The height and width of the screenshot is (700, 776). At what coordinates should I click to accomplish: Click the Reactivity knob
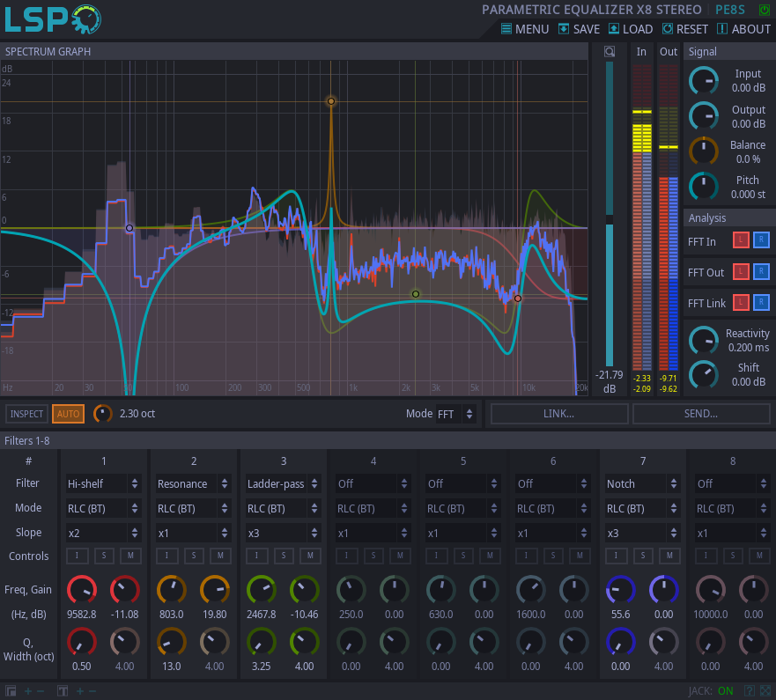pos(704,341)
